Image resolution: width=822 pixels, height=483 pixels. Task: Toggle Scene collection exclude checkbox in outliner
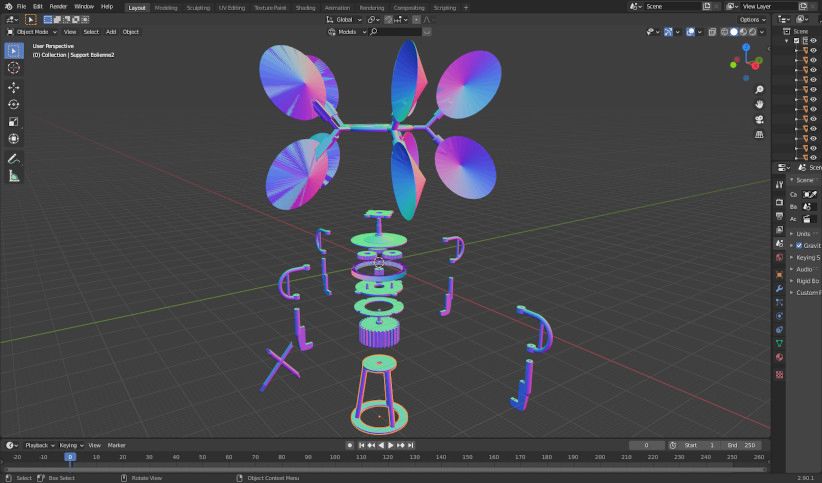coord(797,40)
